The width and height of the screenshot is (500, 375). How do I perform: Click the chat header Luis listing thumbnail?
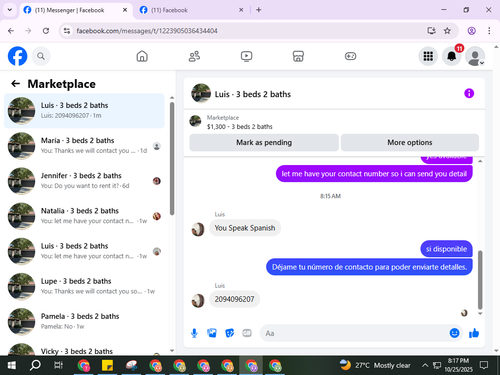201,93
